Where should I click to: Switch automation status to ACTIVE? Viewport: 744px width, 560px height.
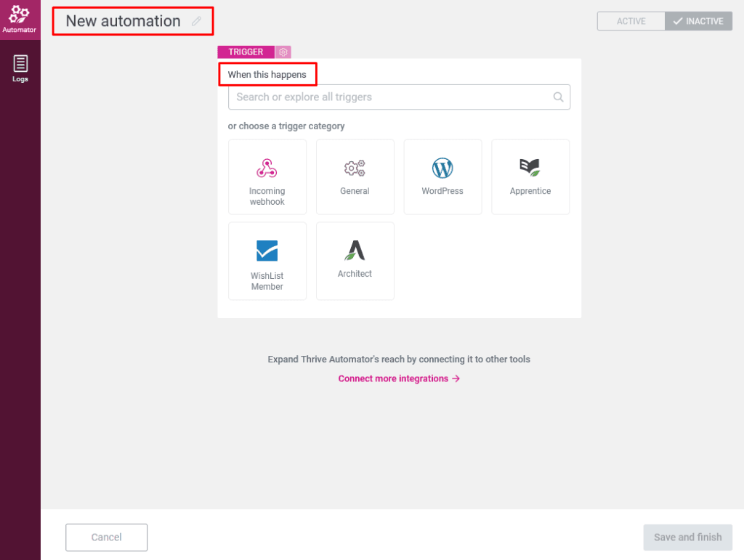(631, 21)
